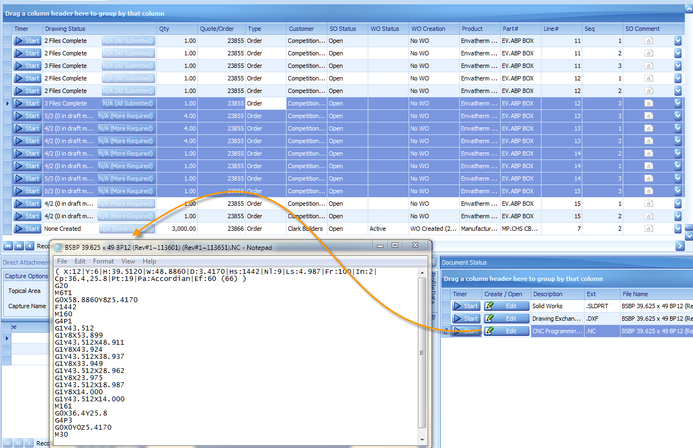Image resolution: width=693 pixels, height=448 pixels.
Task: Click Notepad scrollbar down arrow
Action: click(422, 439)
